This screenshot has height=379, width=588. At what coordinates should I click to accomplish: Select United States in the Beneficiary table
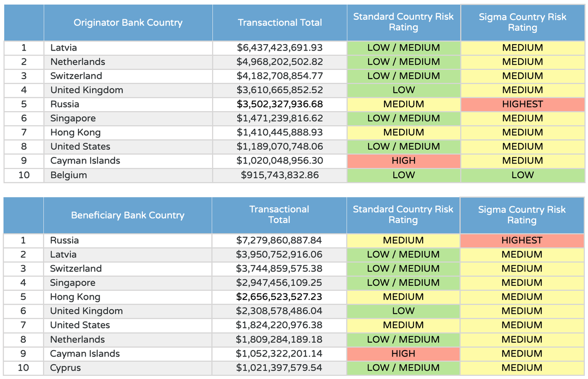click(128, 325)
